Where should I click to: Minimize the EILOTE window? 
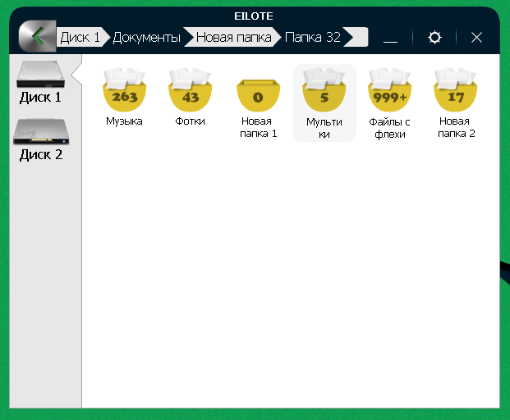[390, 38]
